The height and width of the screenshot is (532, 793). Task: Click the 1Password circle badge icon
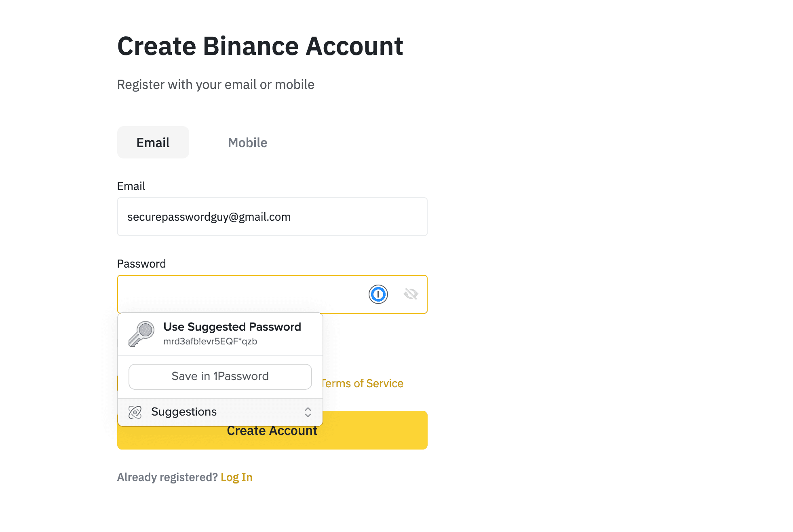[378, 294]
